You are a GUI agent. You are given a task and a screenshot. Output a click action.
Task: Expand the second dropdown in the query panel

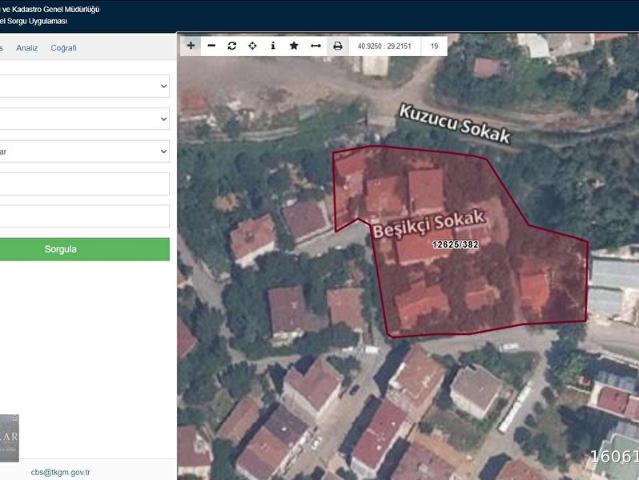pos(84,119)
